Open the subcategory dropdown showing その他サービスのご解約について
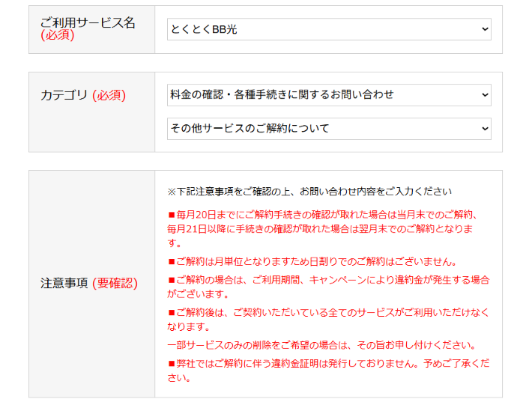 tap(329, 129)
